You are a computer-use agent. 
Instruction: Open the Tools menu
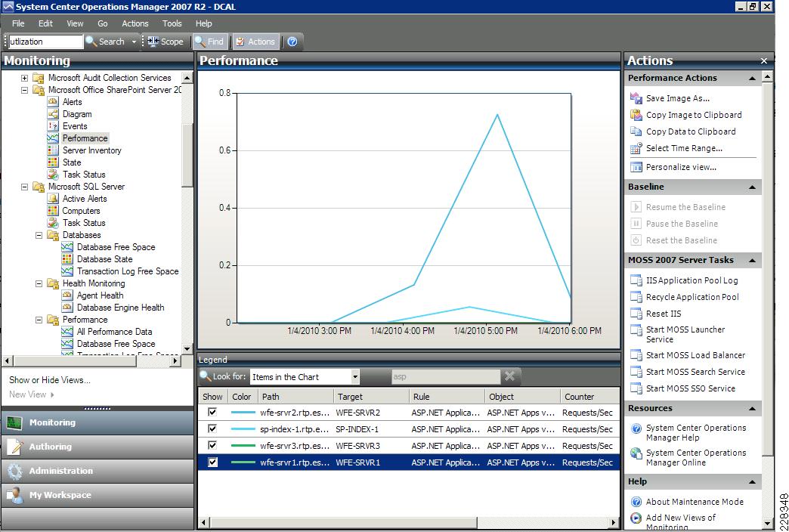172,23
